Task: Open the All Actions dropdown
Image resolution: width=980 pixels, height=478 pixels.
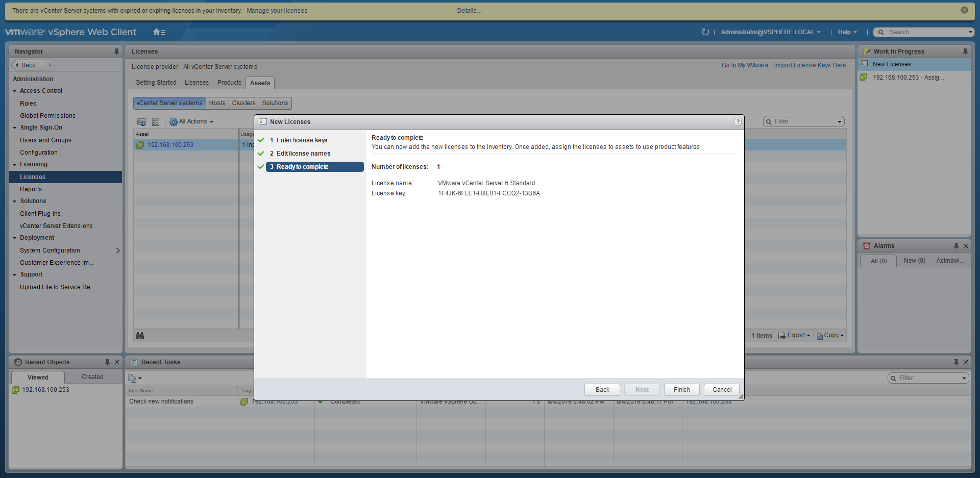Action: point(192,122)
